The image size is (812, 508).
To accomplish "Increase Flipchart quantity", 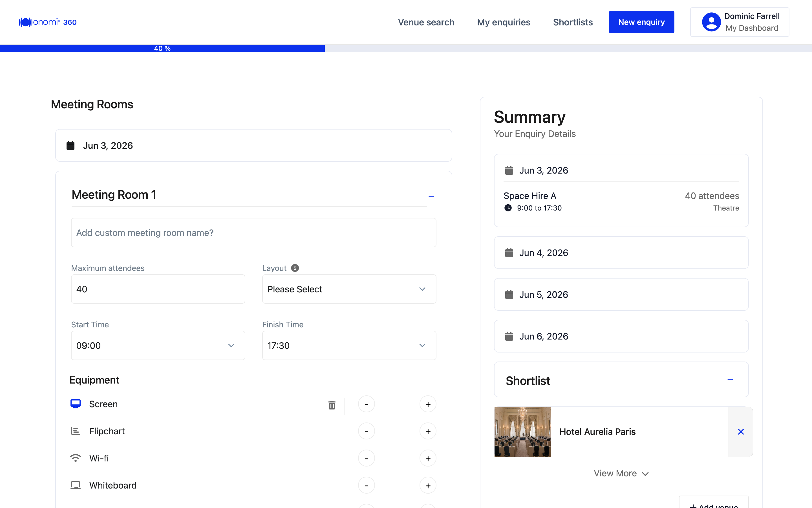I will [428, 431].
